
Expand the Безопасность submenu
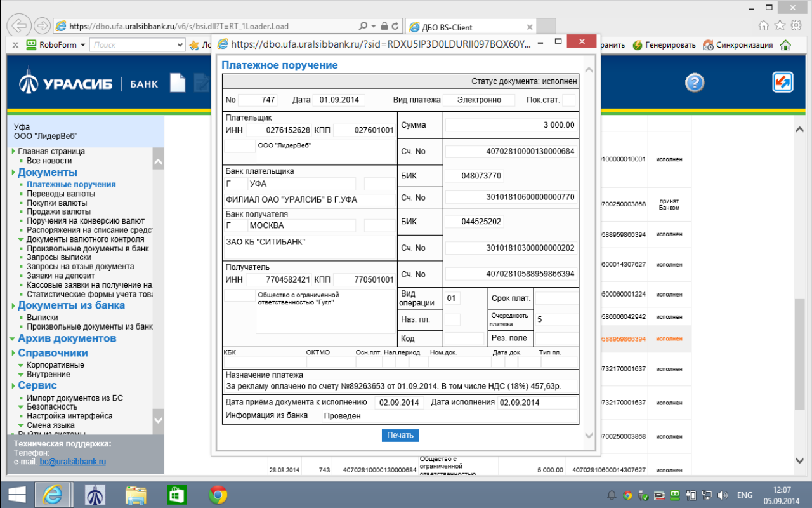click(22, 407)
